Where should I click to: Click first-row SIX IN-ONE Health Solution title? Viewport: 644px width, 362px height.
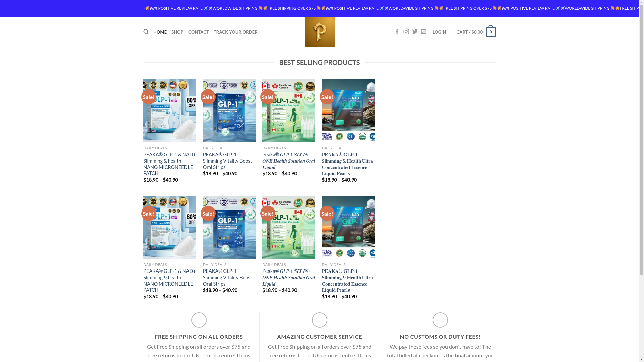coord(288,161)
